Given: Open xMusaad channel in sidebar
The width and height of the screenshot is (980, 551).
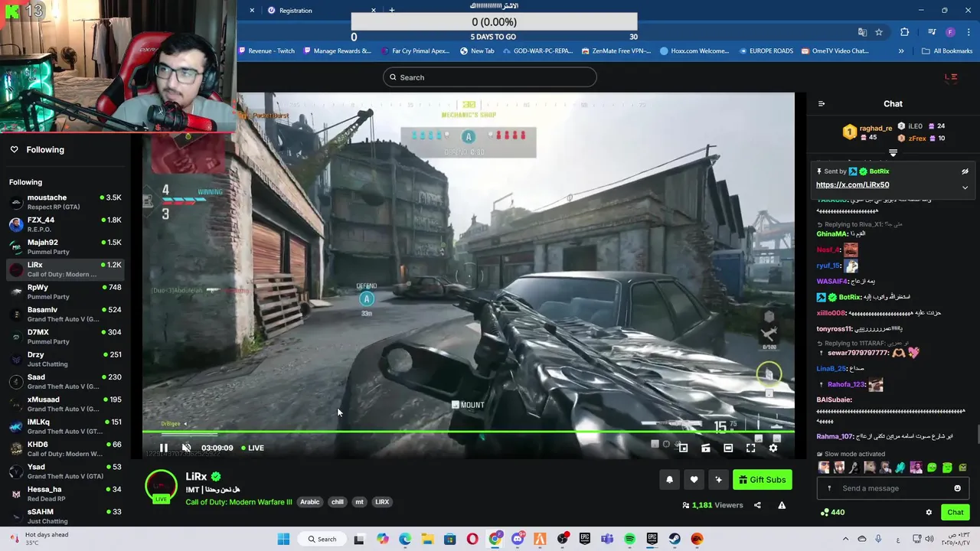Looking at the screenshot, I should click(65, 404).
